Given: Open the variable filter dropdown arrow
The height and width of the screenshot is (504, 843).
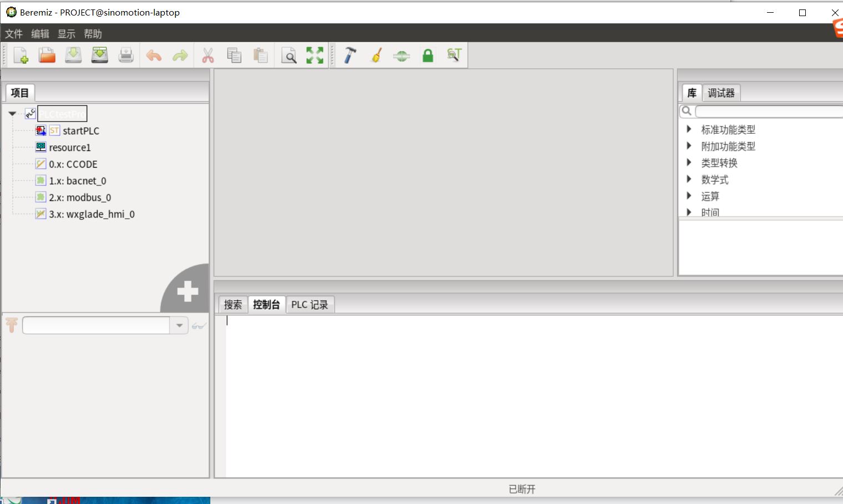Looking at the screenshot, I should 179,325.
